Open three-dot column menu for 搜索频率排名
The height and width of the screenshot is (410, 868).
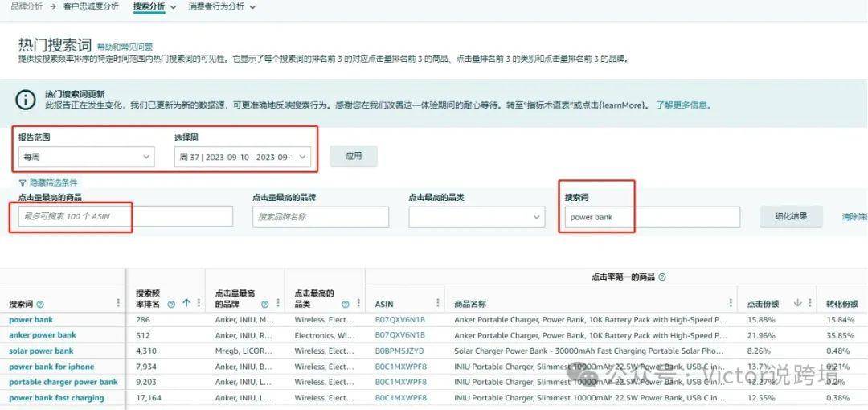pos(199,303)
